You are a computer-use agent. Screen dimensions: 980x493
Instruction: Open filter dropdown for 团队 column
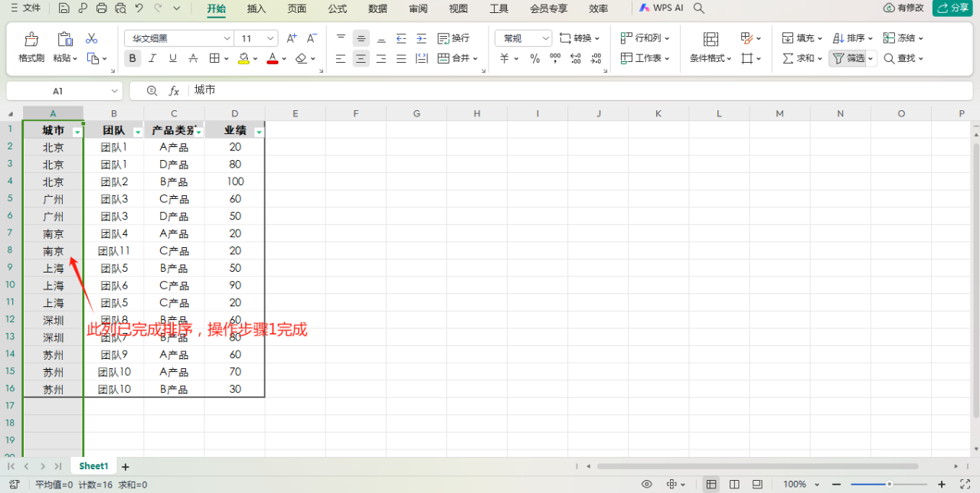[x=138, y=132]
